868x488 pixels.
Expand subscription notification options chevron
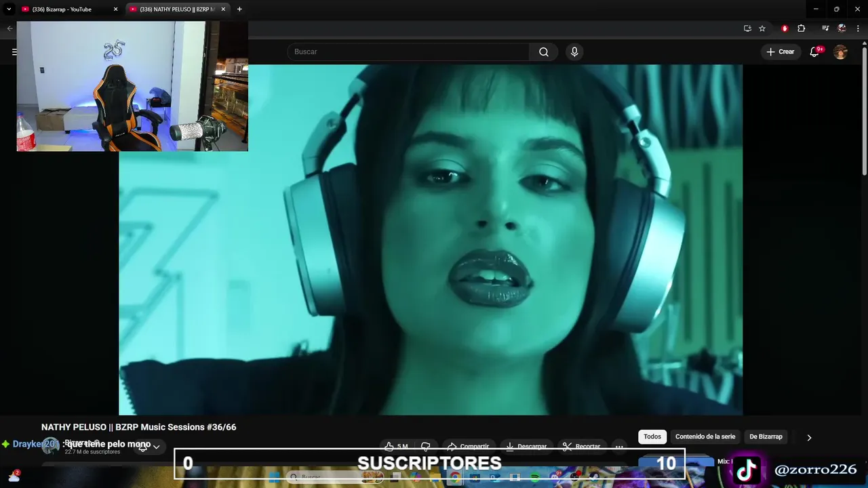[156, 447]
